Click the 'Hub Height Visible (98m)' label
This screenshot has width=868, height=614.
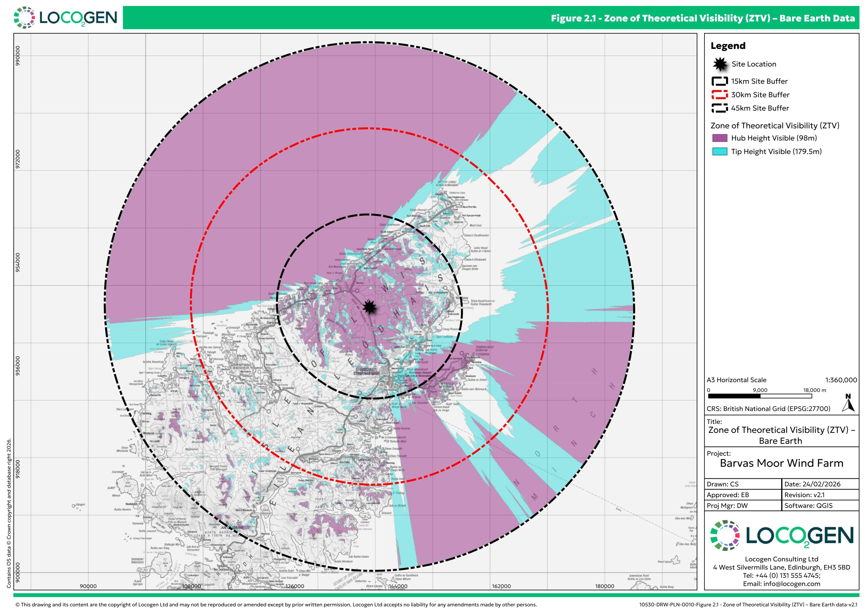[774, 138]
